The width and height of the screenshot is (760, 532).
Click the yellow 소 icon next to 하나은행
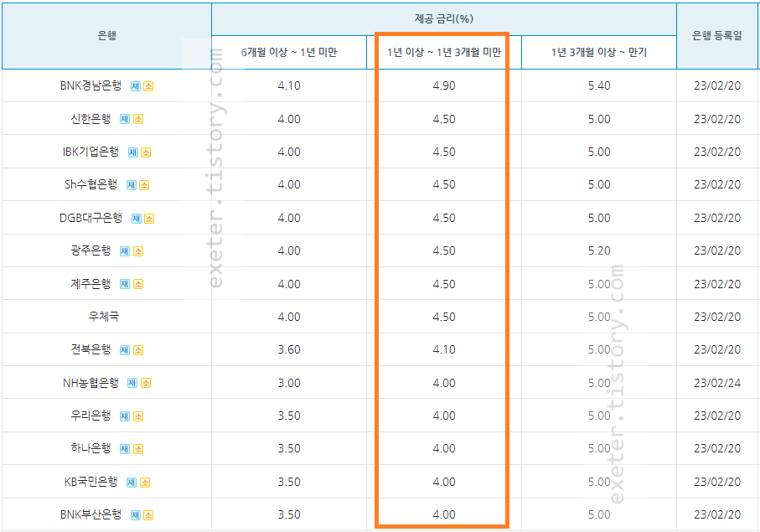(x=138, y=449)
